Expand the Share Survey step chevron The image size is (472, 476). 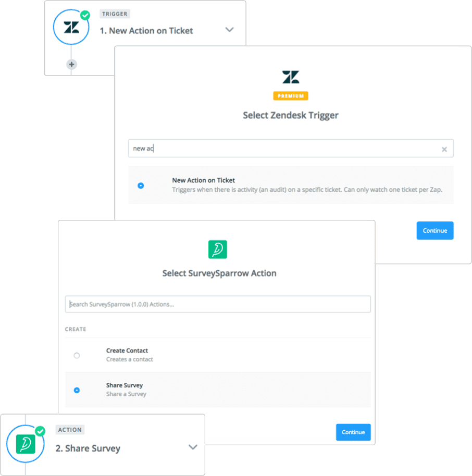193,447
